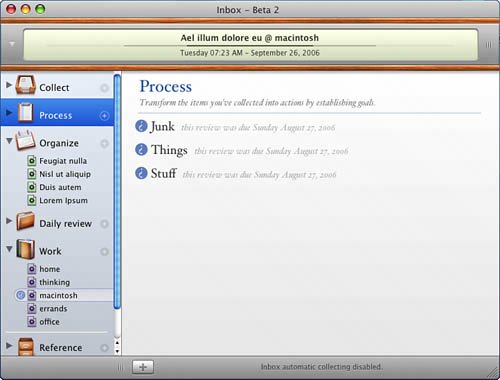
Task: Click the info icon beside Junk
Action: (141, 126)
